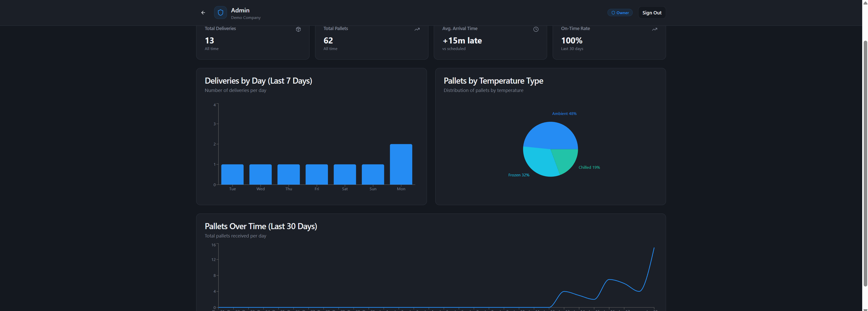Click the 'Pallets by Temperature Type' heading
868x311 pixels.
tap(493, 81)
